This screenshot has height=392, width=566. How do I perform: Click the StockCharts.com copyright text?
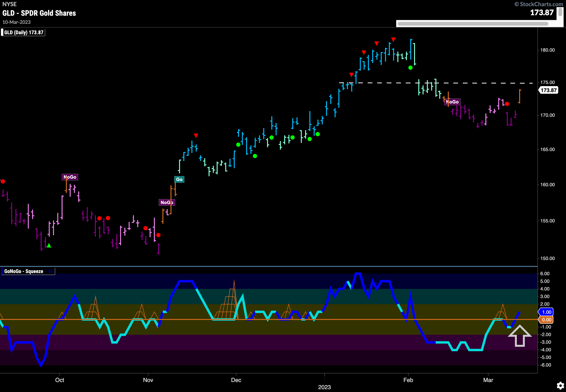[x=539, y=4]
